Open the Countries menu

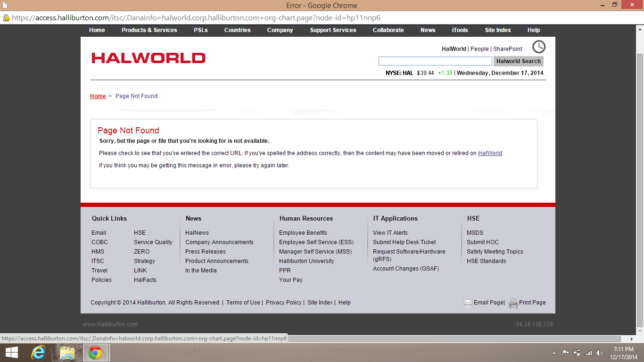(238, 30)
